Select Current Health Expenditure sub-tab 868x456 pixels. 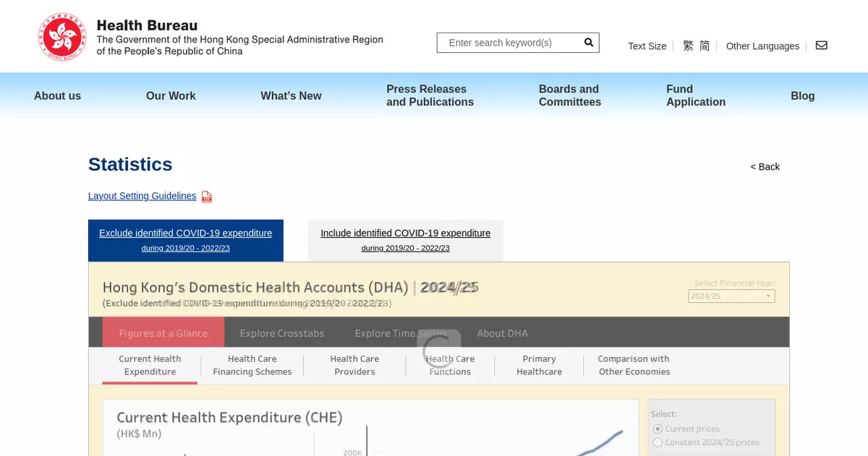[150, 365]
